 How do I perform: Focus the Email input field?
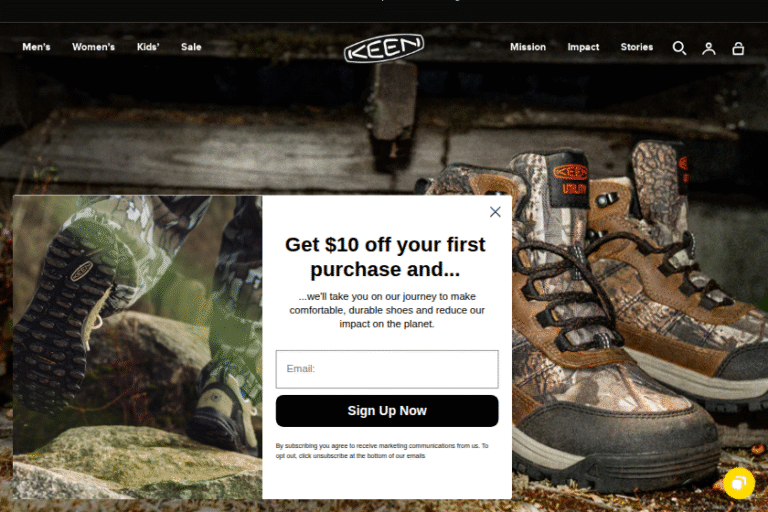(387, 369)
